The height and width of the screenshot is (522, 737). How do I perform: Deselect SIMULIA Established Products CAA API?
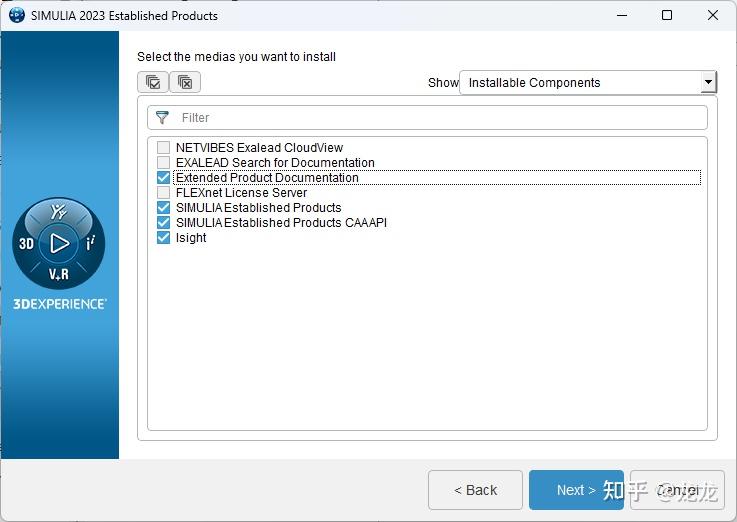[164, 223]
